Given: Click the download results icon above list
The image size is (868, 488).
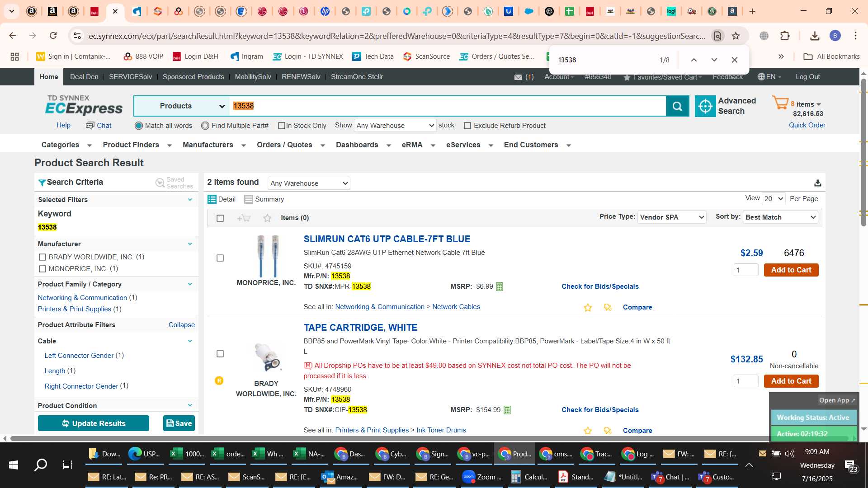Looking at the screenshot, I should (x=817, y=183).
